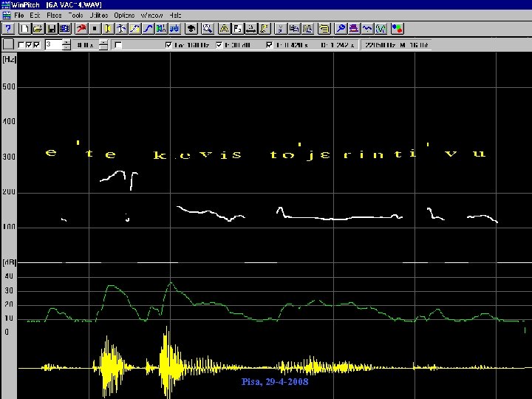
Task: Click the time T value readout in seconds
Action: [x=292, y=45]
